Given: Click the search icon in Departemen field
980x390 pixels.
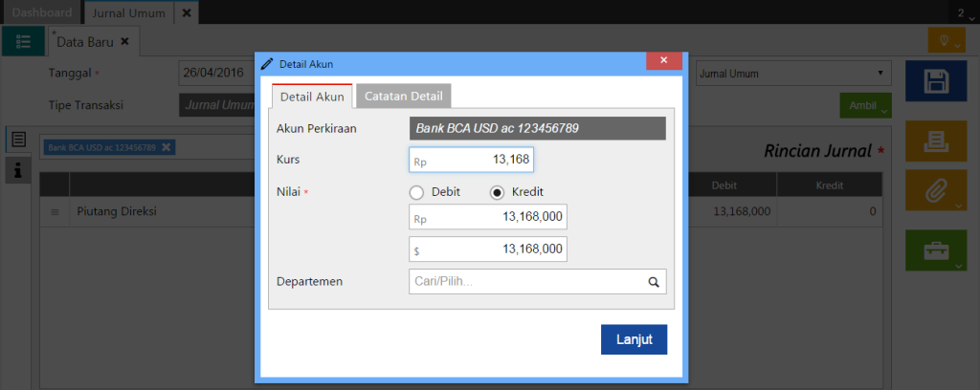Looking at the screenshot, I should 654,282.
